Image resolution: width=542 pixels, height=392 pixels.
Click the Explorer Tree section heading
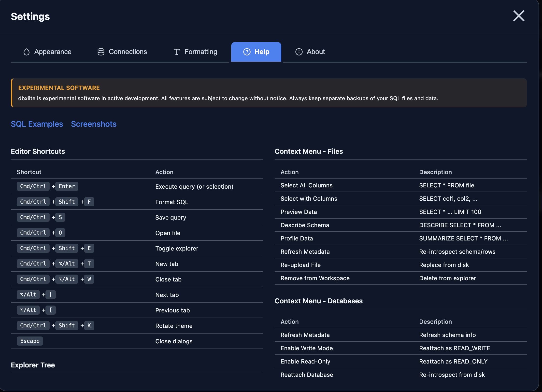click(33, 365)
